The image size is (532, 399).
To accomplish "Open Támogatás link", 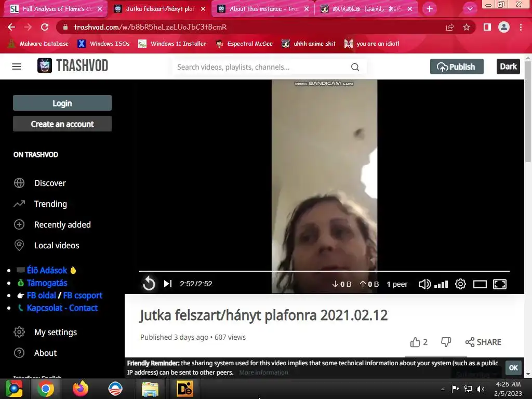I will tap(47, 283).
